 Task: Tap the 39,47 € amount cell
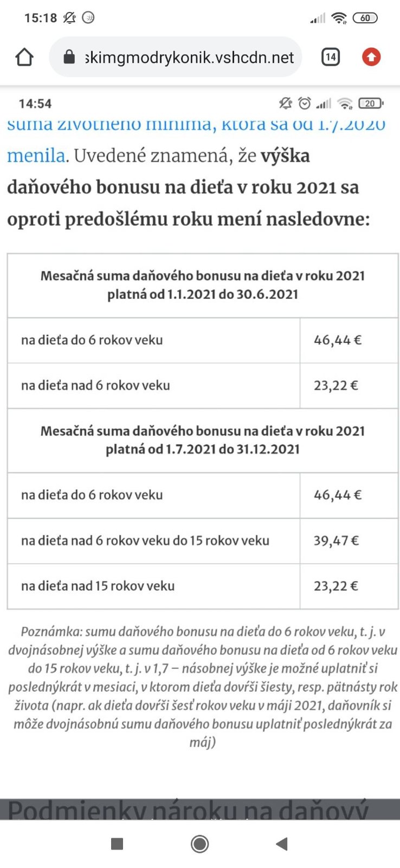(336, 540)
